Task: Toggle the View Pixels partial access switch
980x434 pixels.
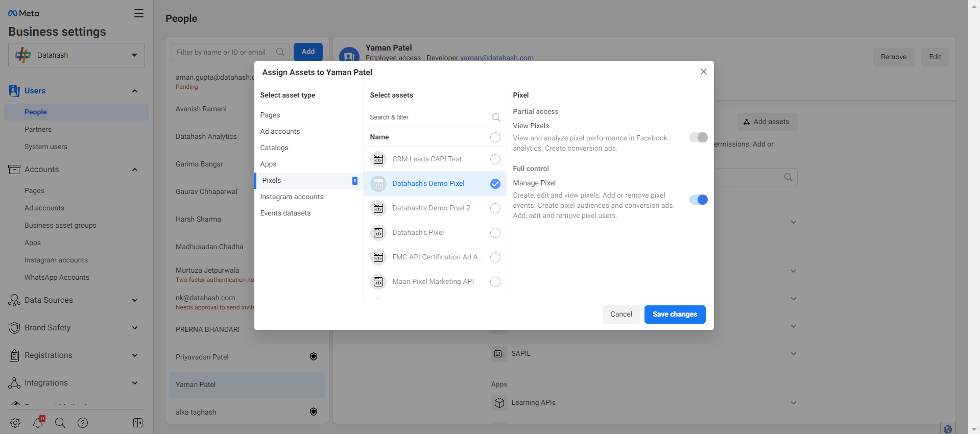Action: pos(699,137)
